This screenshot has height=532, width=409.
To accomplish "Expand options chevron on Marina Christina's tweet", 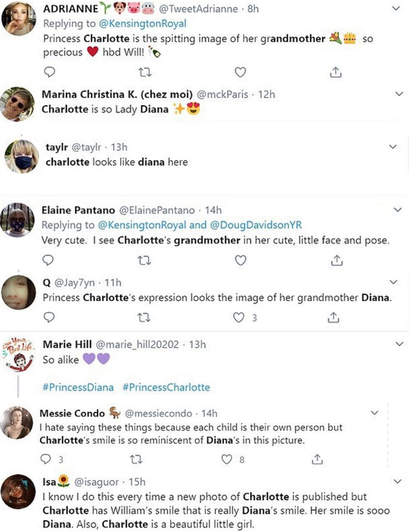I will coord(398,94).
